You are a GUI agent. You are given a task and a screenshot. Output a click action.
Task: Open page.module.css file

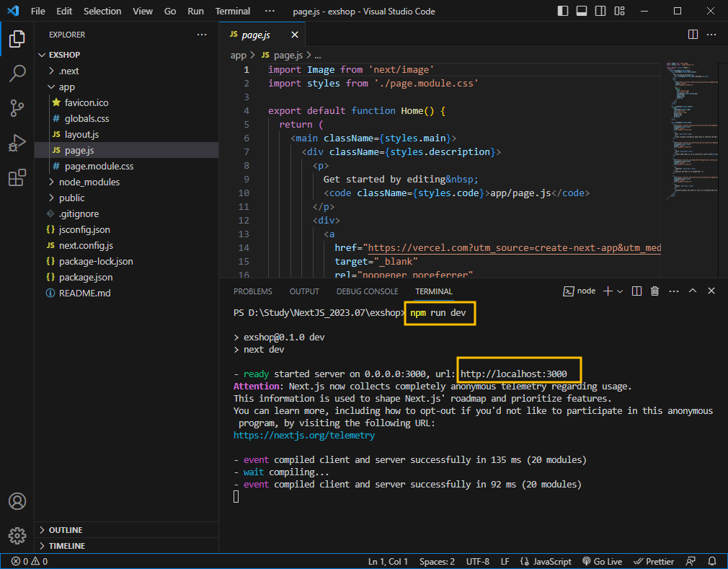[126, 167]
